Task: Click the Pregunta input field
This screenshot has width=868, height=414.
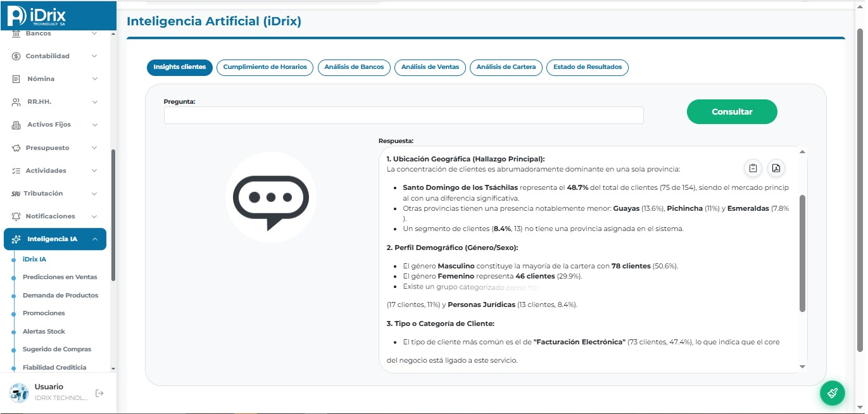Action: click(403, 115)
